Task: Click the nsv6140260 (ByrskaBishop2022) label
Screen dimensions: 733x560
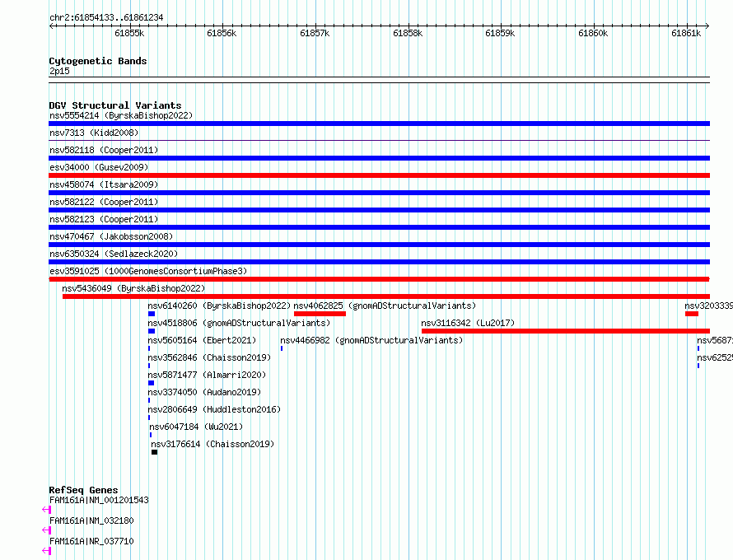Action: 219,306
